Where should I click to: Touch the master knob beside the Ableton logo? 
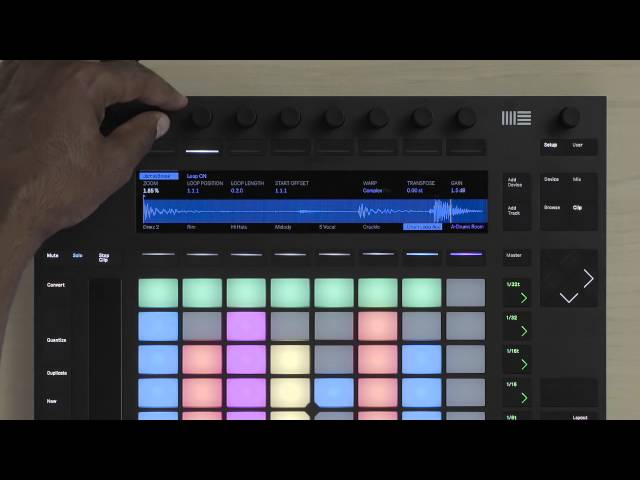tap(569, 118)
